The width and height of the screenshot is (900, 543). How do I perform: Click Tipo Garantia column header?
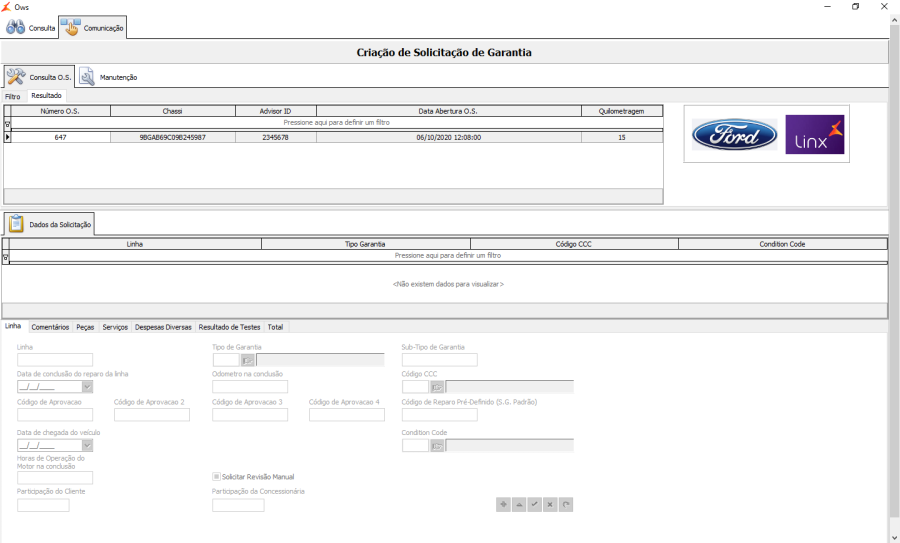[x=366, y=244]
